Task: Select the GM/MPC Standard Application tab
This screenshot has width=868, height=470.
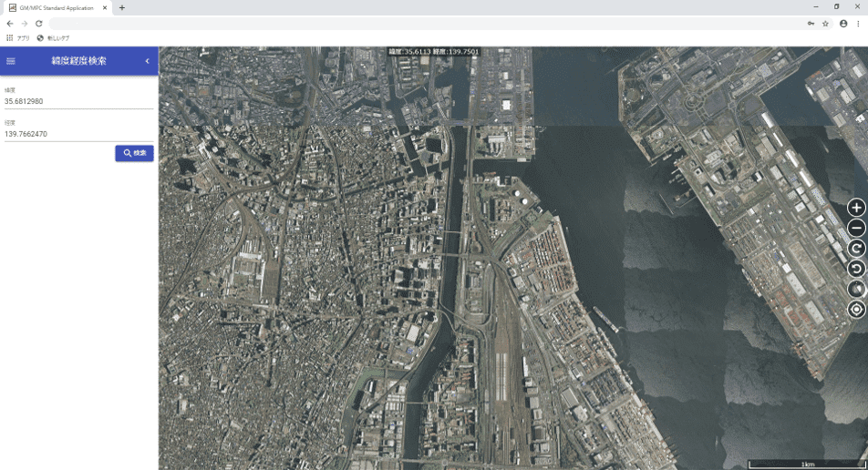Action: [57, 7]
